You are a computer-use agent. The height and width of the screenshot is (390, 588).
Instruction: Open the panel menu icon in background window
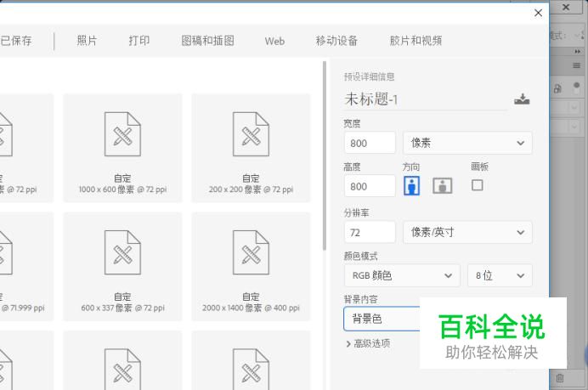[x=576, y=65]
